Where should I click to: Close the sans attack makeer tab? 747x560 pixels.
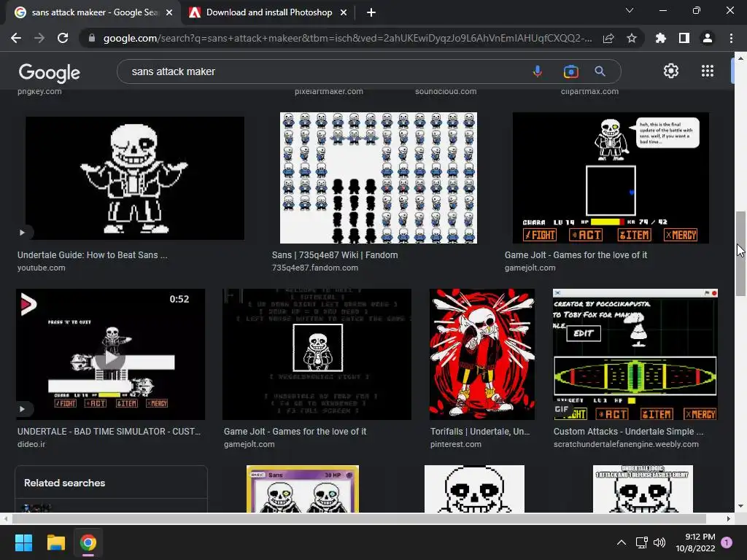[169, 13]
